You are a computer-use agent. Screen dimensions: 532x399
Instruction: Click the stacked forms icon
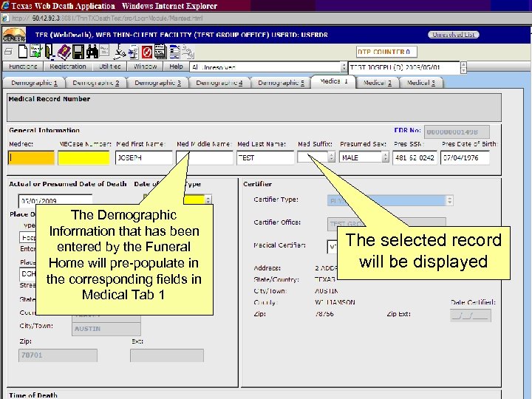(160, 52)
